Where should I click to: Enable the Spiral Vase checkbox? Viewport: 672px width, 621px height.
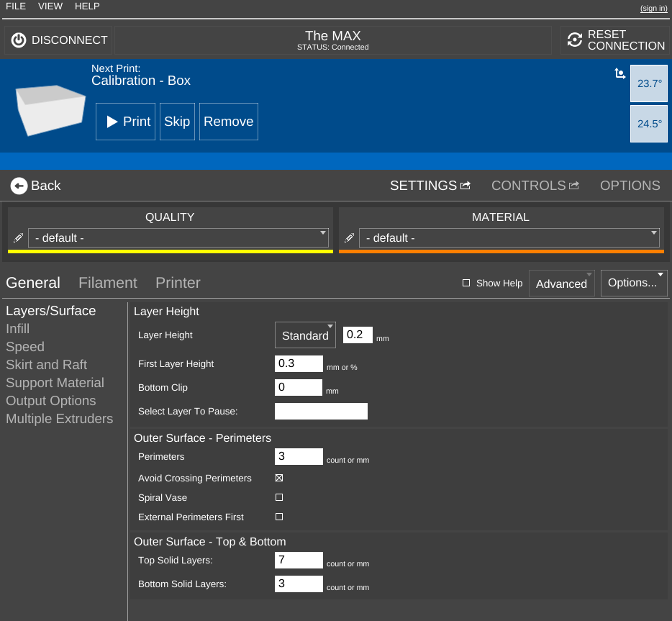[x=279, y=497]
